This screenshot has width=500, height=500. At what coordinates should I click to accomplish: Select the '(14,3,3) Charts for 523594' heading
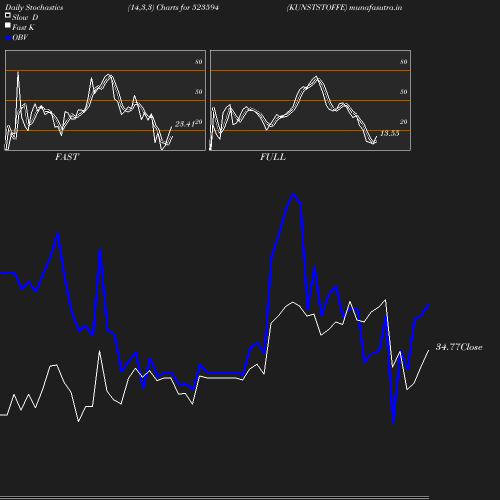pos(173,8)
